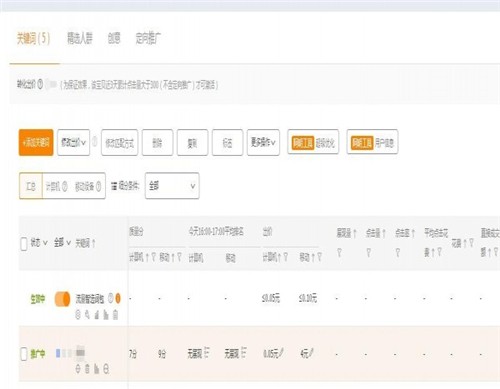
Task: Open the 细分条件 combo box showing 全部
Action: [172, 186]
